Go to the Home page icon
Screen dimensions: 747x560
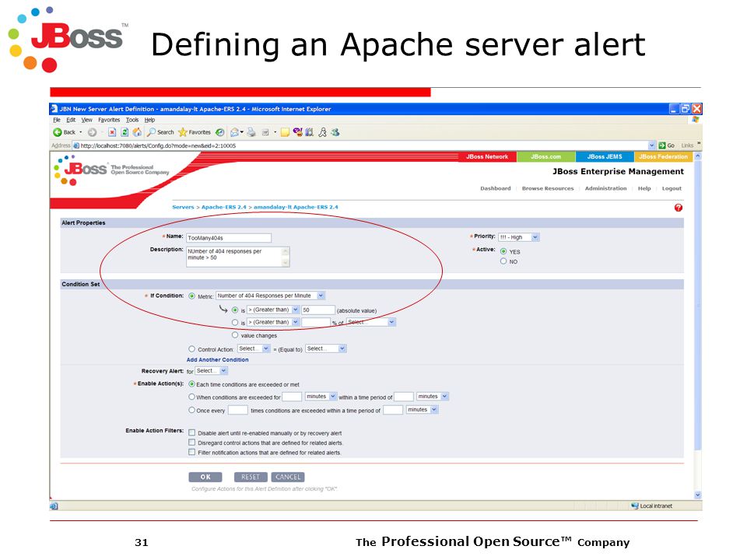[137, 132]
